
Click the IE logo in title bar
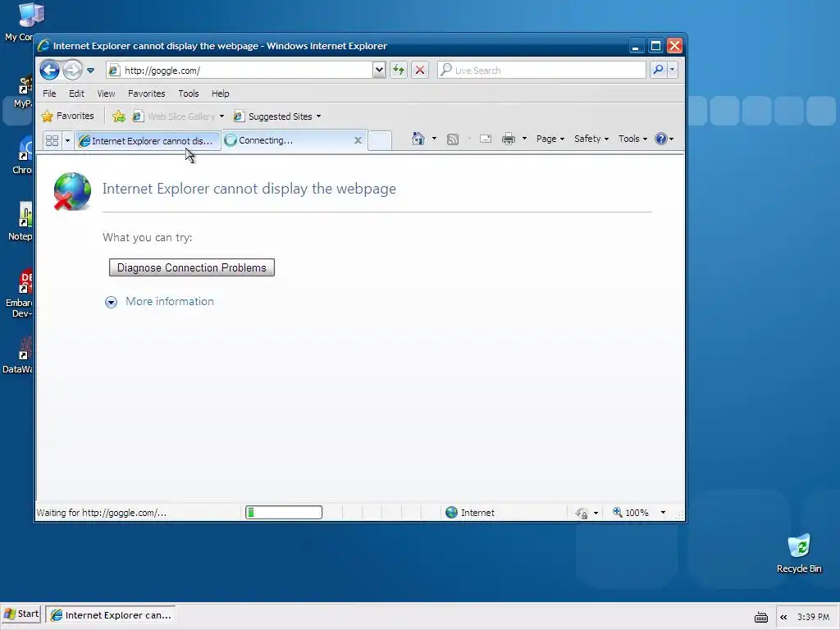44,46
